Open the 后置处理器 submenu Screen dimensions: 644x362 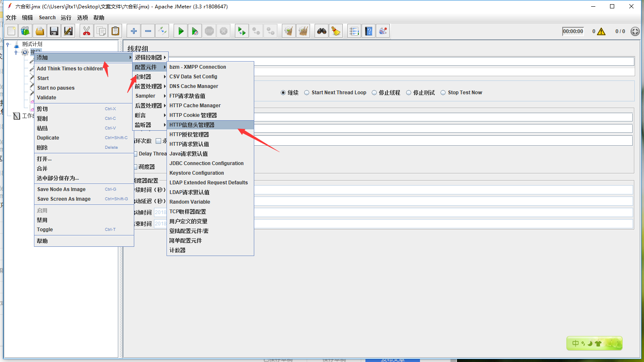pyautogui.click(x=150, y=106)
